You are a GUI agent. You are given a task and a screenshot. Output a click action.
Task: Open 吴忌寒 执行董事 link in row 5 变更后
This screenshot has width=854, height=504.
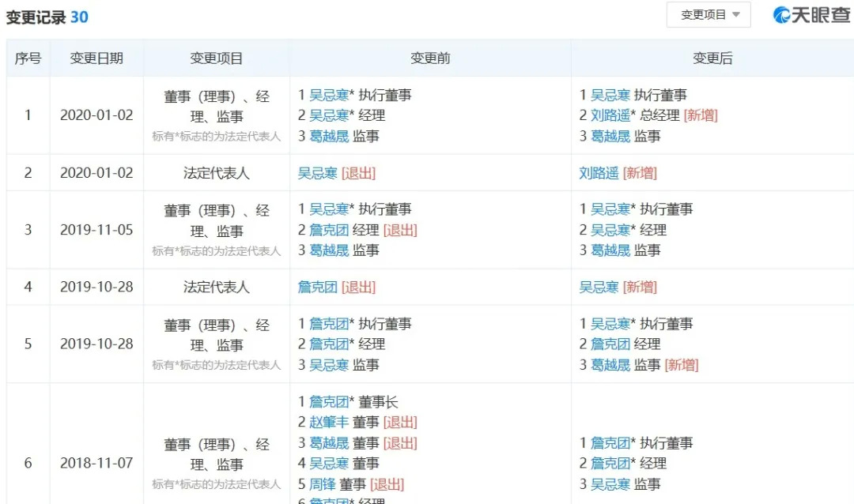(610, 324)
